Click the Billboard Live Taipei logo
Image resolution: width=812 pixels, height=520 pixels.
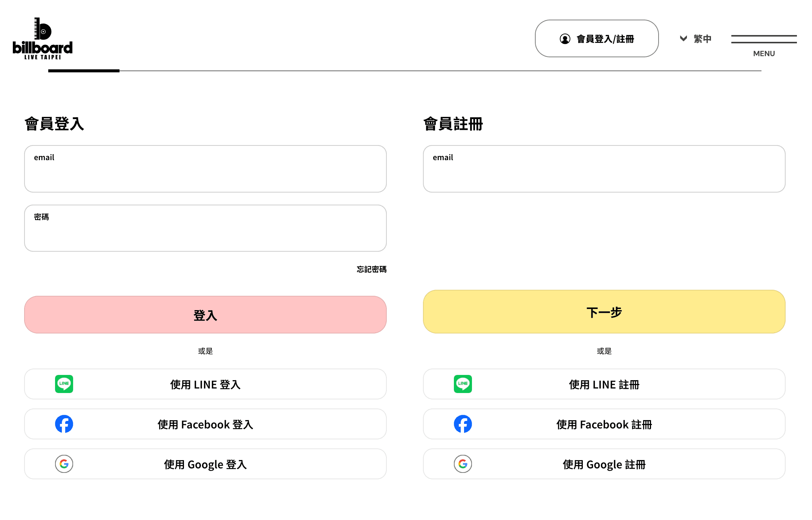click(x=43, y=39)
